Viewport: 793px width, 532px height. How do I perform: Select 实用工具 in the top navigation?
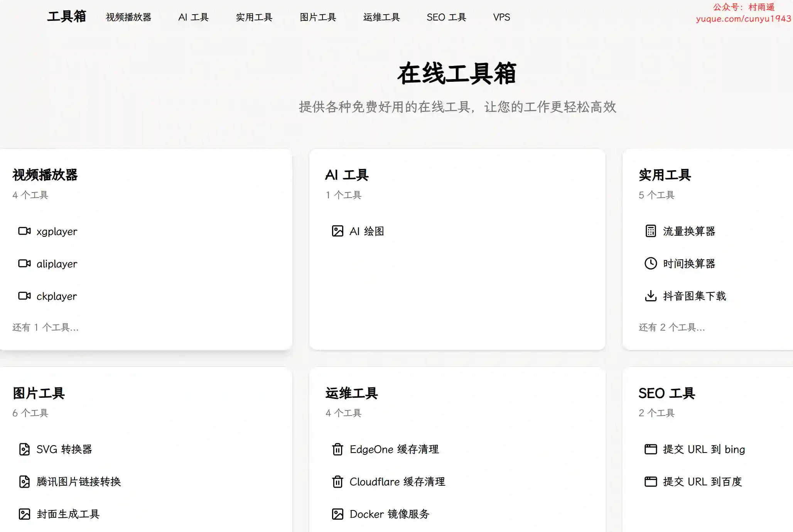pos(254,17)
